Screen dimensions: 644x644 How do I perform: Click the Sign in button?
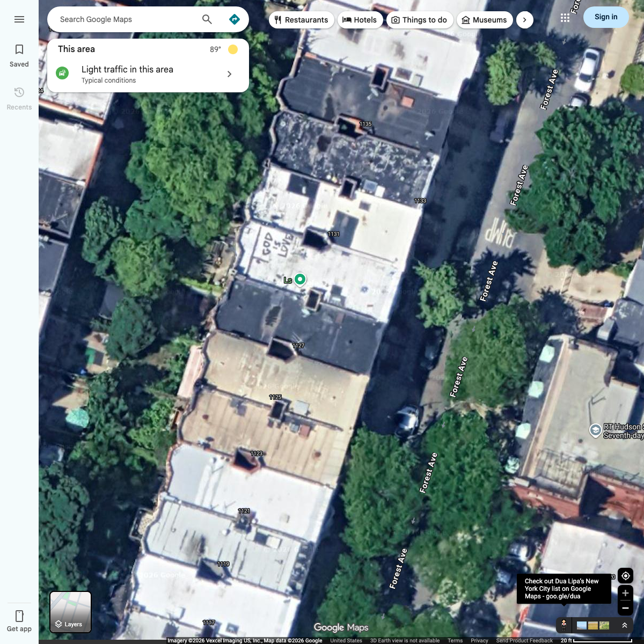(606, 17)
